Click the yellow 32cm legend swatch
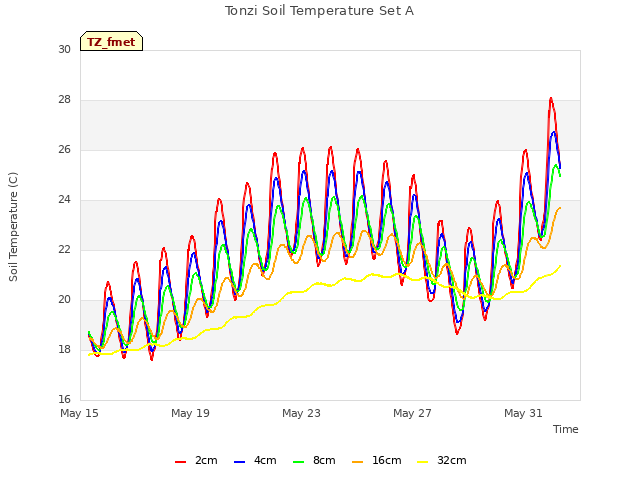 [x=423, y=462]
